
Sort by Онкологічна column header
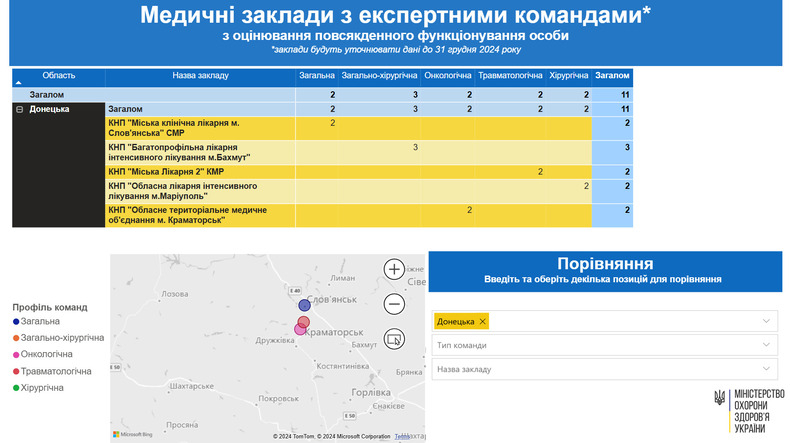(447, 76)
